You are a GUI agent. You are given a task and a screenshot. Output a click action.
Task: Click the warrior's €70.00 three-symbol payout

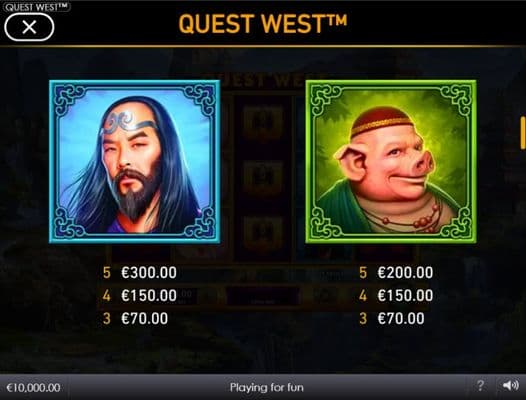pyautogui.click(x=144, y=318)
